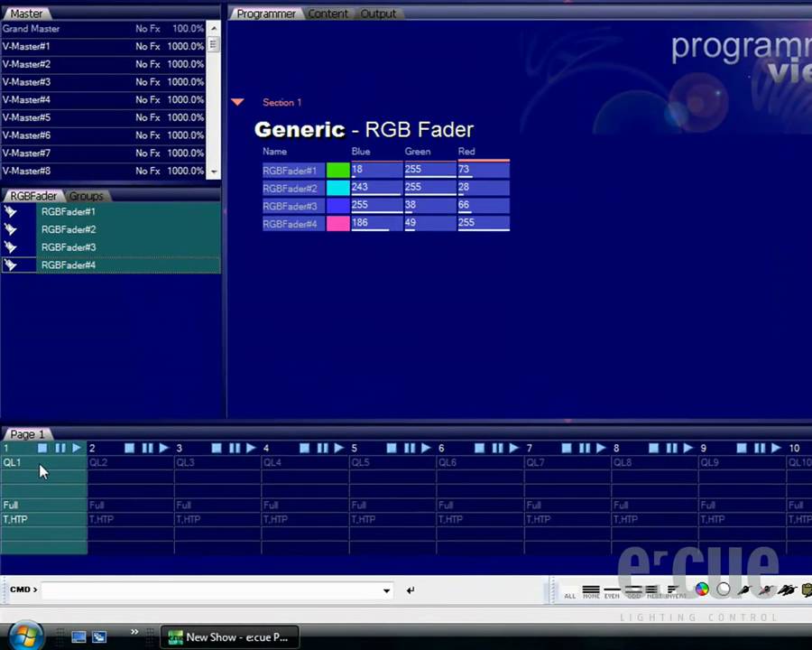Click the white circle icon in bottom toolbar

tap(724, 590)
